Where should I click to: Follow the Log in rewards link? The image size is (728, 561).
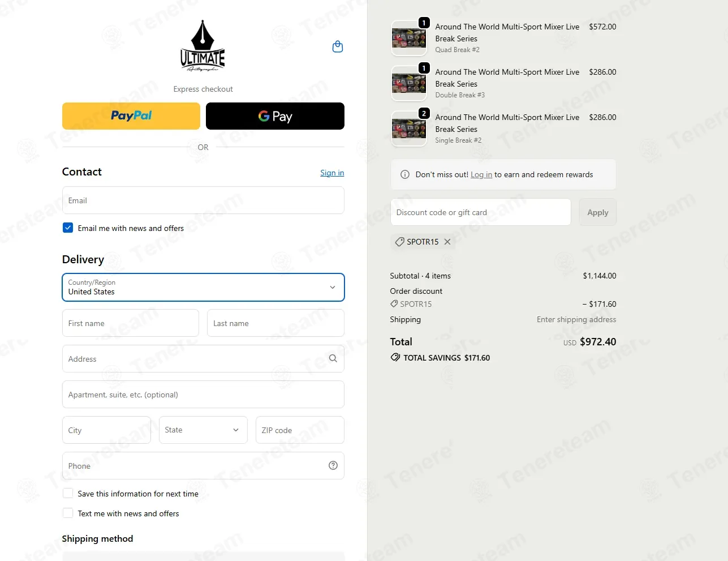[481, 174]
